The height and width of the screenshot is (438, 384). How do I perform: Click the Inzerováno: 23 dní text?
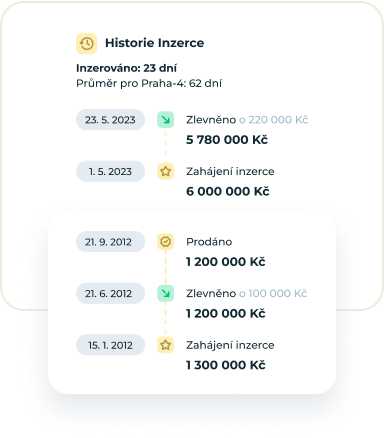click(126, 68)
